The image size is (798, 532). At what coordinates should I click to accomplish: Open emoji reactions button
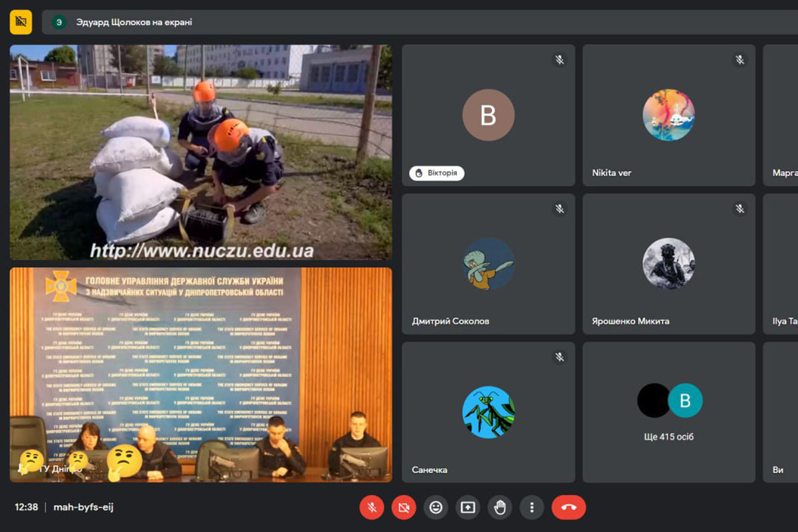tap(436, 507)
